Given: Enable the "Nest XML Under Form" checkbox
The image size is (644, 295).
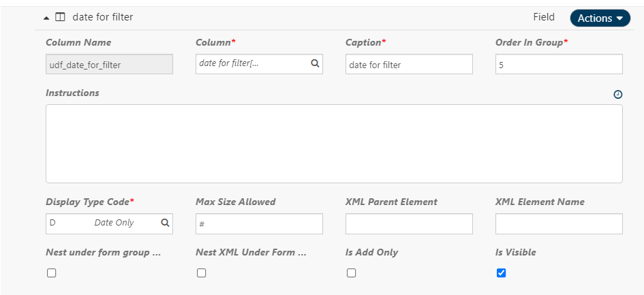Looking at the screenshot, I should 201,273.
